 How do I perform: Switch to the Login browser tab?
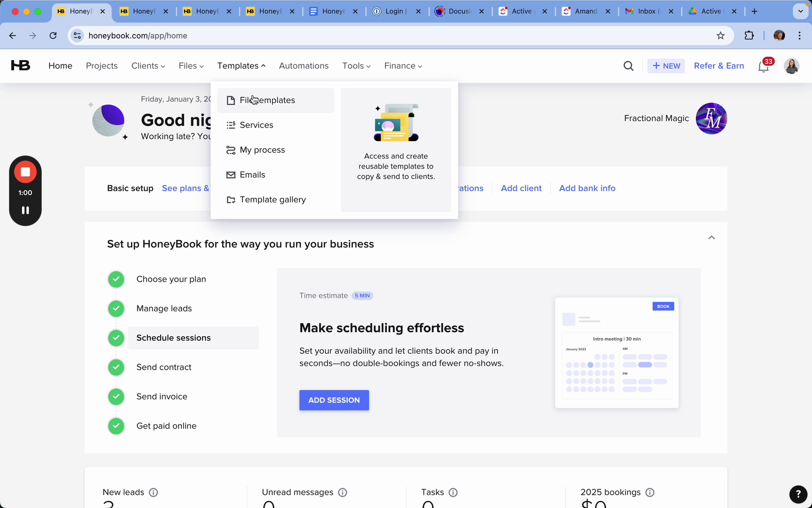397,11
